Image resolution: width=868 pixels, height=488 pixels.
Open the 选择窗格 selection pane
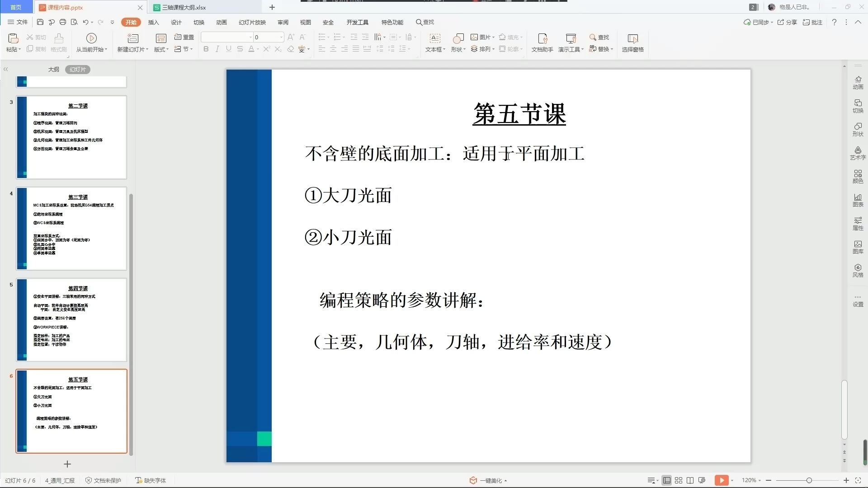pyautogui.click(x=632, y=43)
